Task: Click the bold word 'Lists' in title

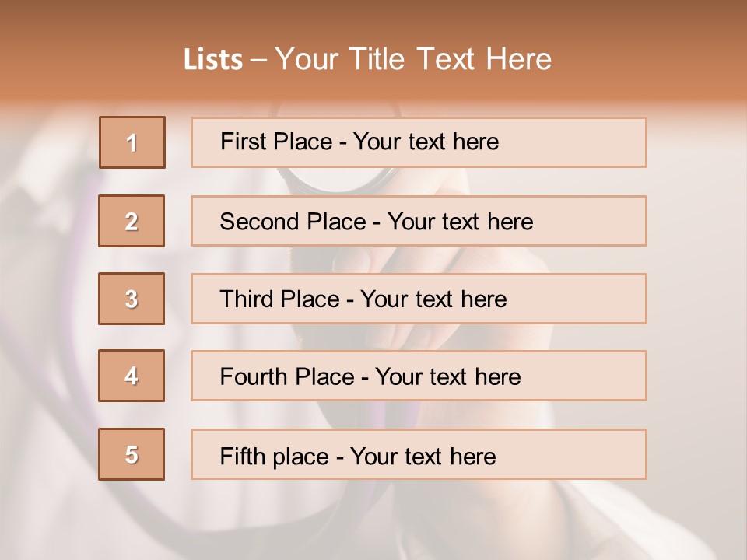Action: coord(213,60)
